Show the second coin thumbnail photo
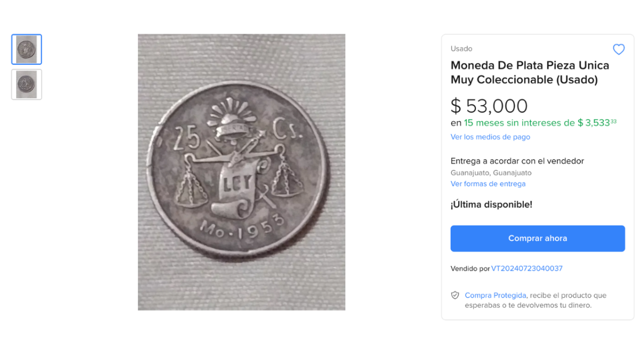 click(x=27, y=84)
